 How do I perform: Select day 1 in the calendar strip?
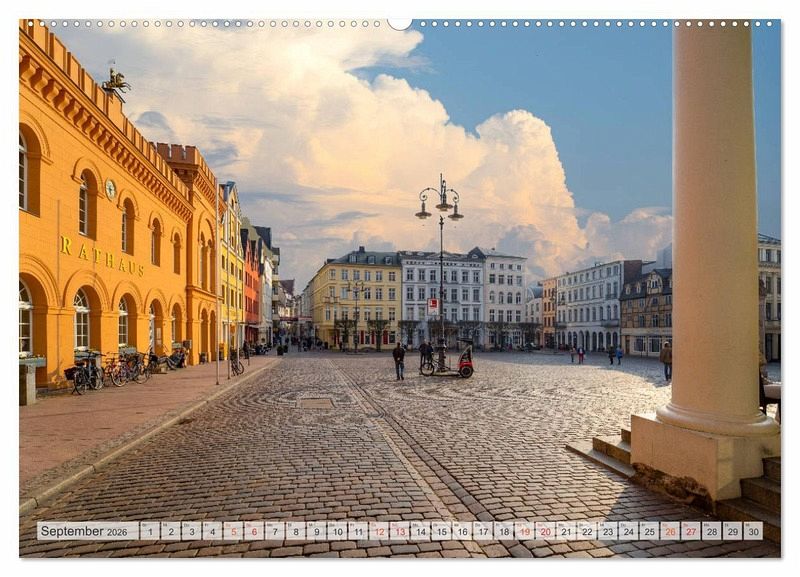149,531
